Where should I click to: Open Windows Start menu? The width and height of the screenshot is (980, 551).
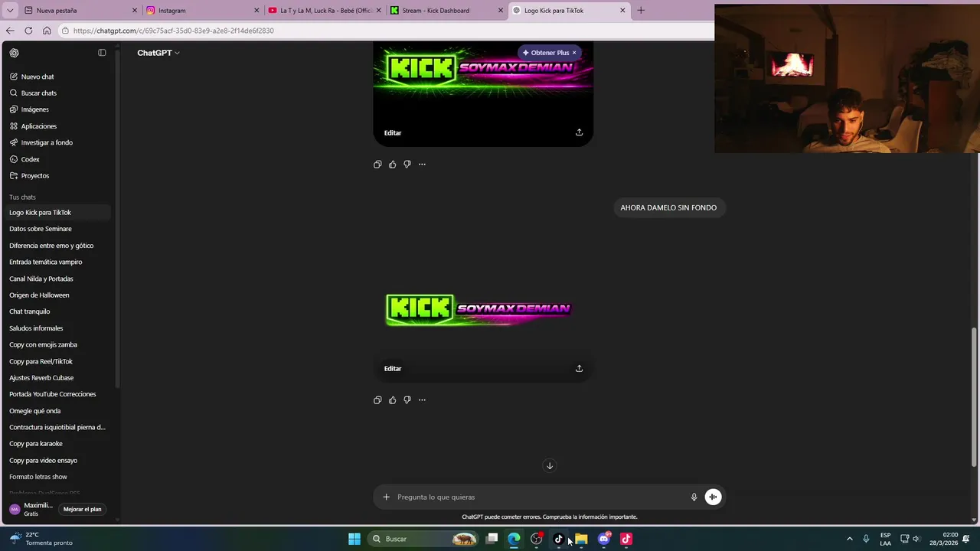[354, 539]
